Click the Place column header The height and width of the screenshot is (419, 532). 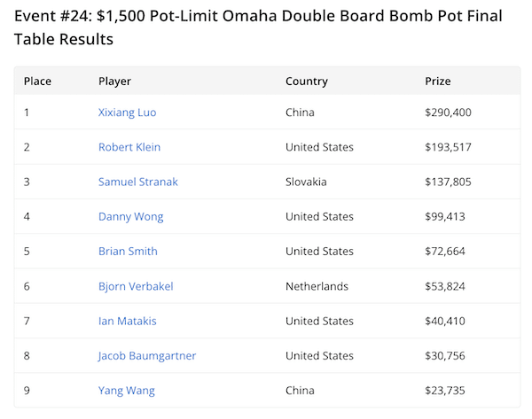(37, 81)
